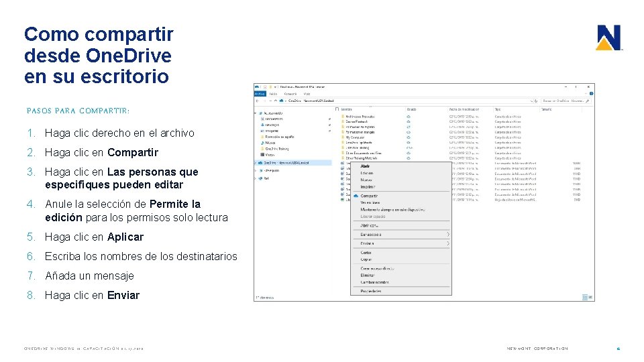This screenshot has height=362, width=644.
Task: Open the My Computer folder
Action: (355, 137)
